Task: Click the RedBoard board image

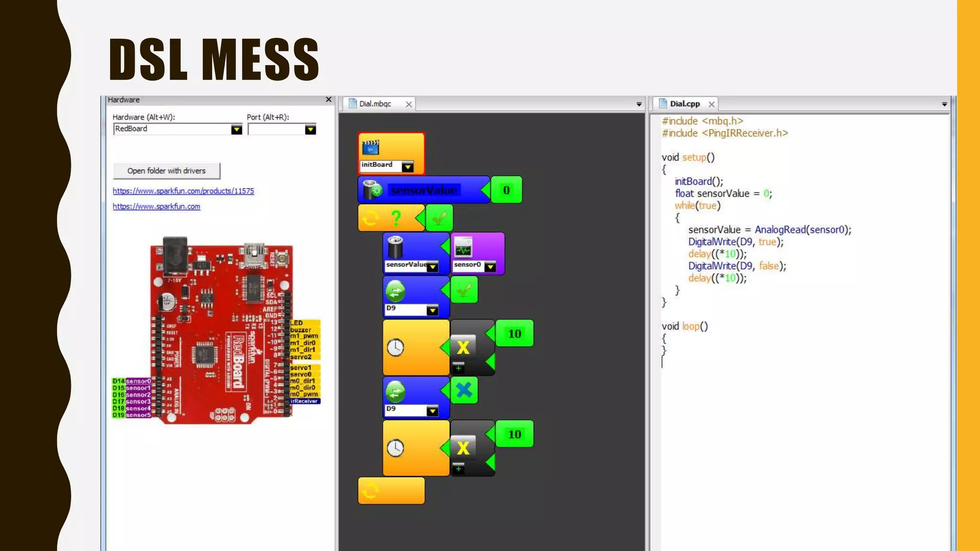Action: [x=220, y=330]
